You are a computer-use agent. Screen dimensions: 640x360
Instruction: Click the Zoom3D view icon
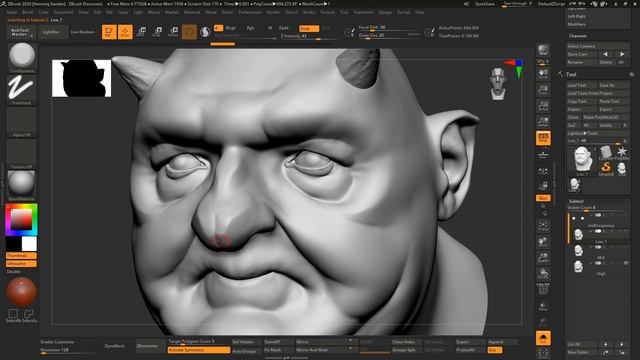click(x=543, y=258)
